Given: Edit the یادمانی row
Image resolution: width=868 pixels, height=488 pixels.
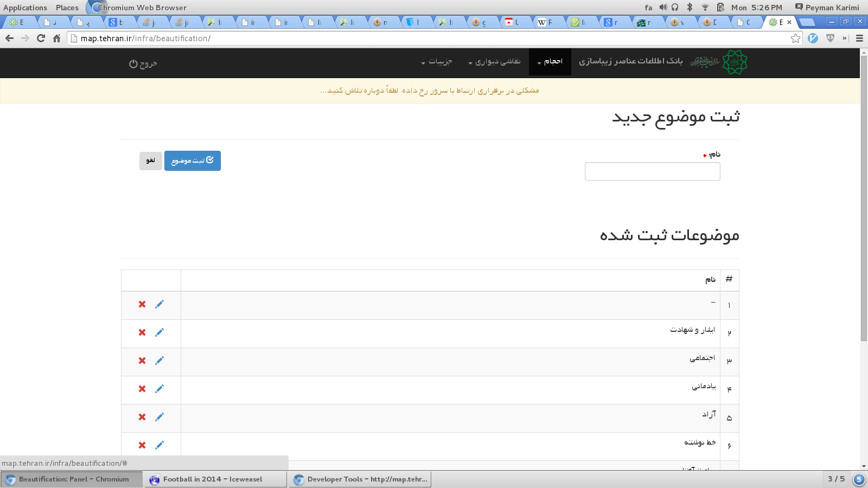Looking at the screenshot, I should coord(159,389).
